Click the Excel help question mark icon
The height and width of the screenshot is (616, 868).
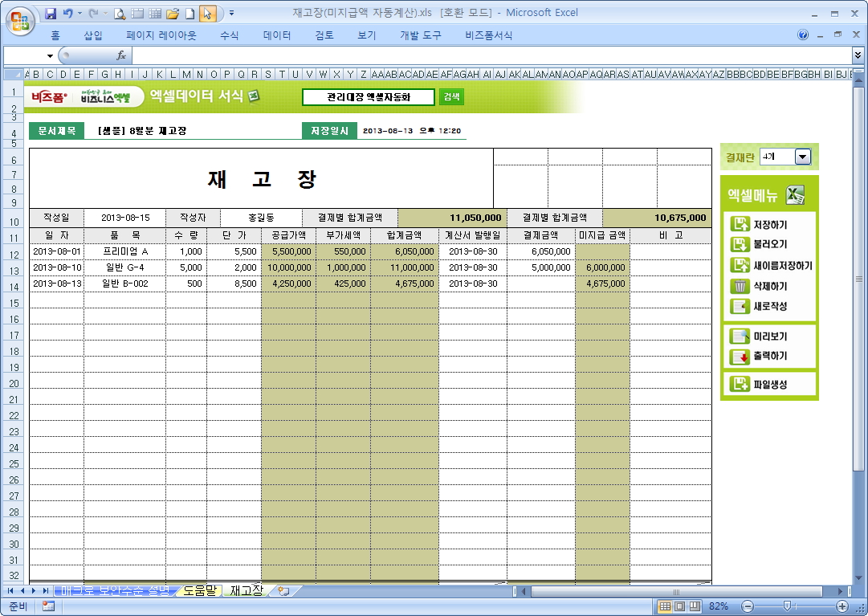[x=803, y=35]
